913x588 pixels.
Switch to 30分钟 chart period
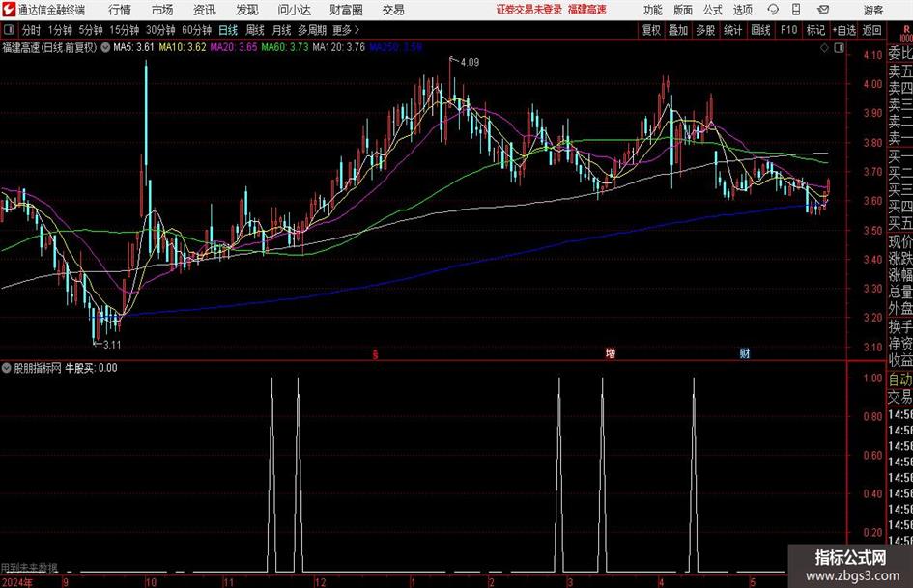(x=160, y=30)
